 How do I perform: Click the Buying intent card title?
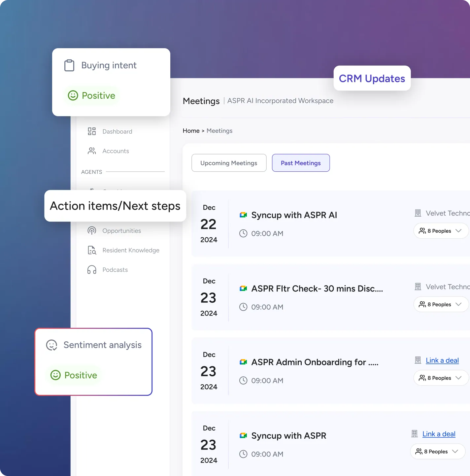coord(109,65)
